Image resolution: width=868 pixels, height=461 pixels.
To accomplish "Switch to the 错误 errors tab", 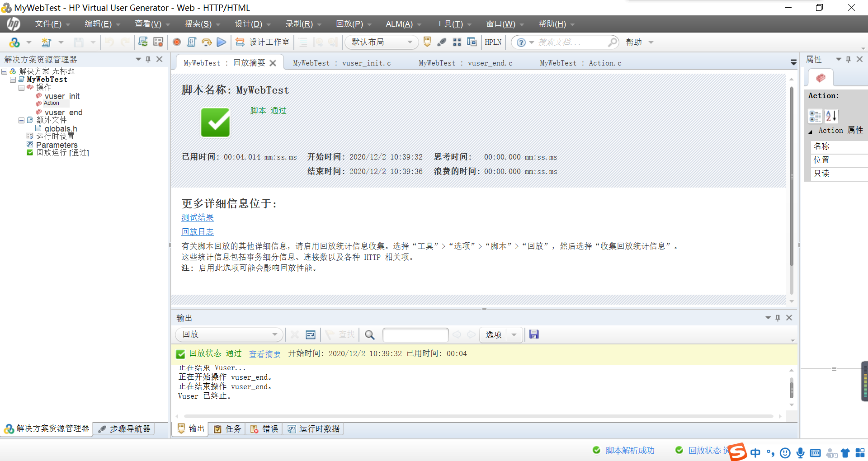I will [x=264, y=428].
